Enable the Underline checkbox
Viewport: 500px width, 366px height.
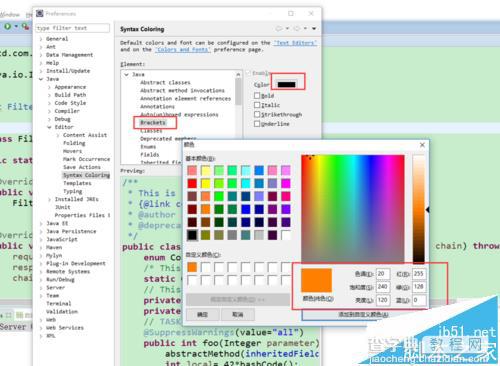click(x=257, y=124)
